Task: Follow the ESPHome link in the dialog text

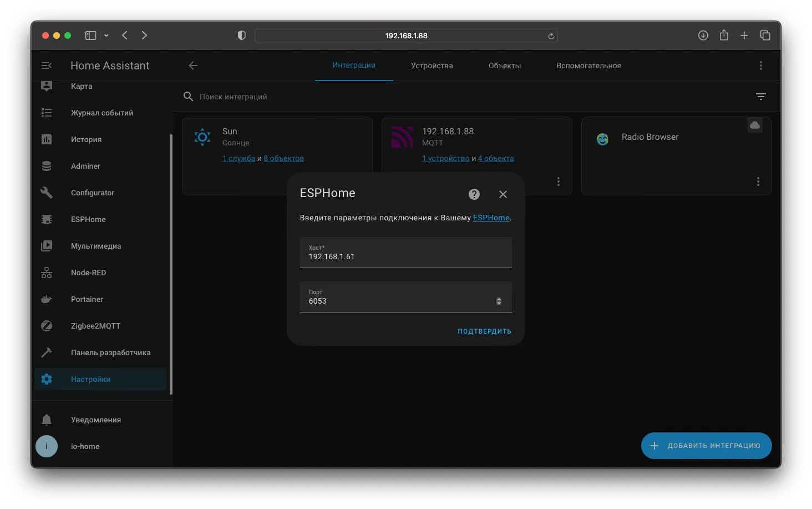Action: [x=491, y=218]
